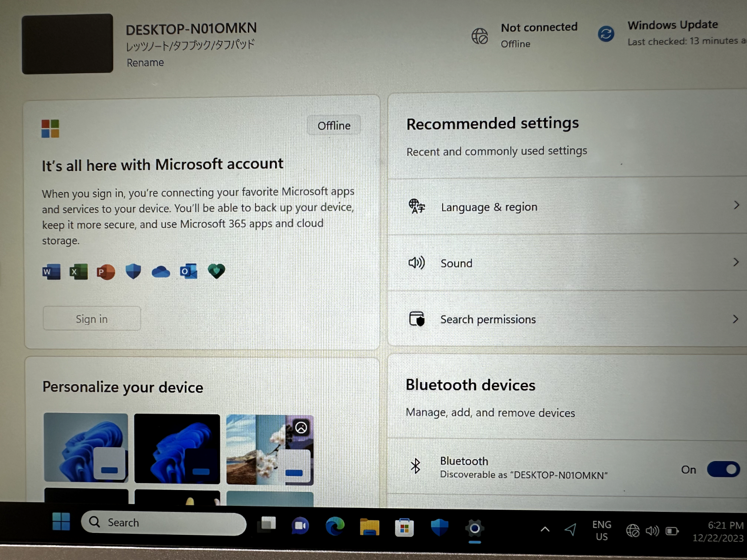Click the battery tray icon
The image size is (747, 560).
point(672,531)
